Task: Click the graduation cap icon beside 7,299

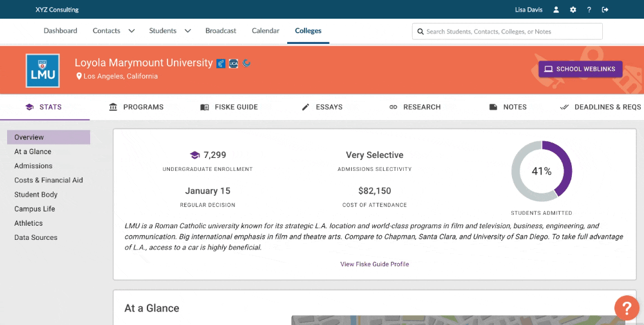Action: pyautogui.click(x=194, y=155)
